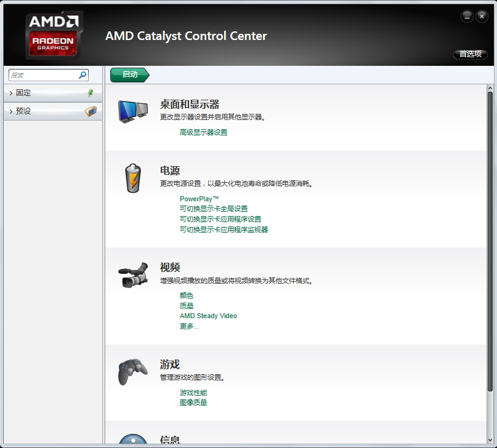Click the 桌面和显示器 heading

coord(190,104)
